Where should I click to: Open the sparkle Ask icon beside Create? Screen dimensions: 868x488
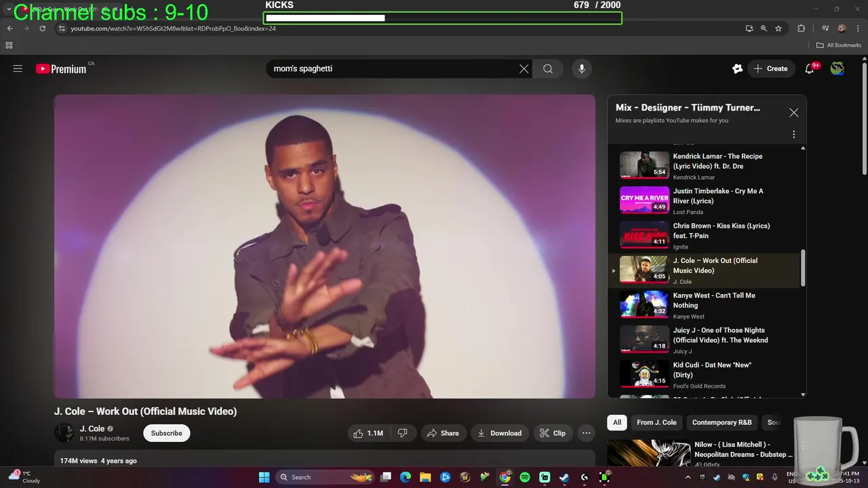(737, 68)
